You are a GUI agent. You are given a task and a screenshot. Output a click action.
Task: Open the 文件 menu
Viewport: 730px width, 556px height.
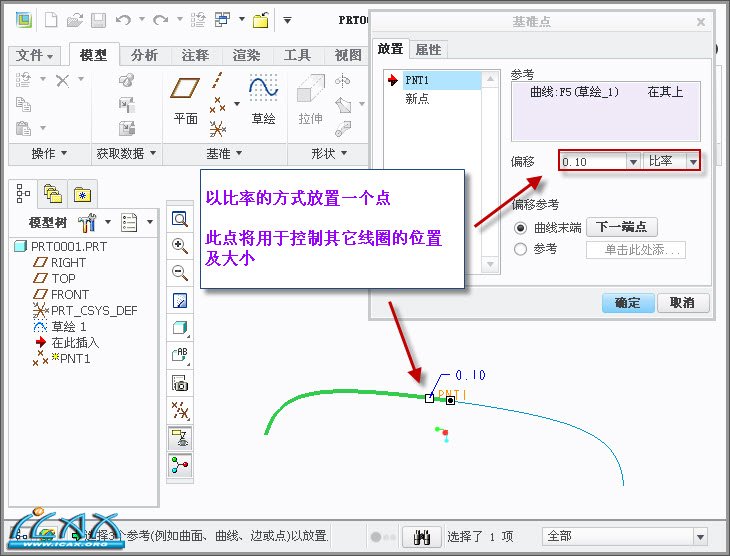(x=34, y=55)
